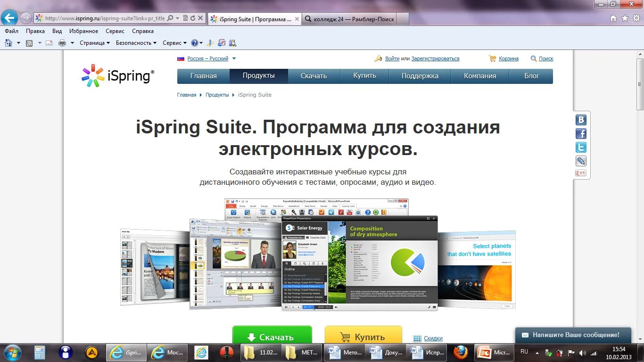This screenshot has height=362, width=644.
Task: Open browser Tools gear icon
Action: [x=636, y=18]
